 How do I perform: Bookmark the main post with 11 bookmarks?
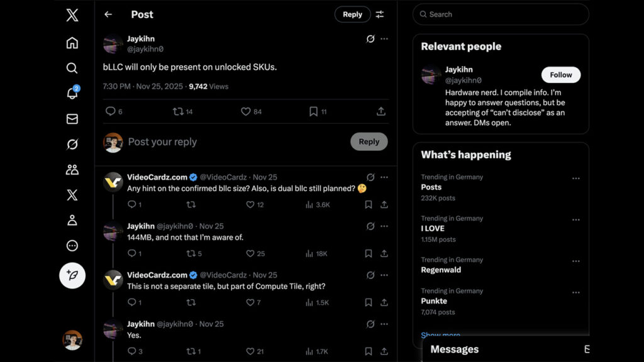[313, 111]
